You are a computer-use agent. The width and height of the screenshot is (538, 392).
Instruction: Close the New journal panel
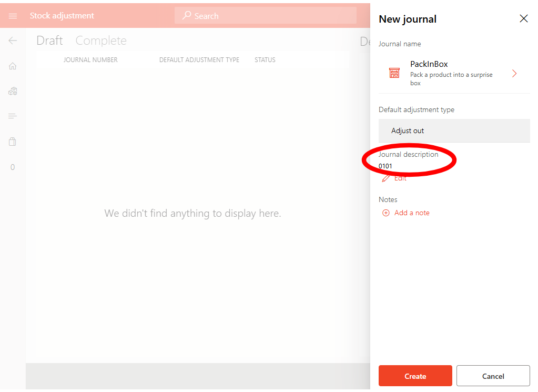pyautogui.click(x=523, y=19)
